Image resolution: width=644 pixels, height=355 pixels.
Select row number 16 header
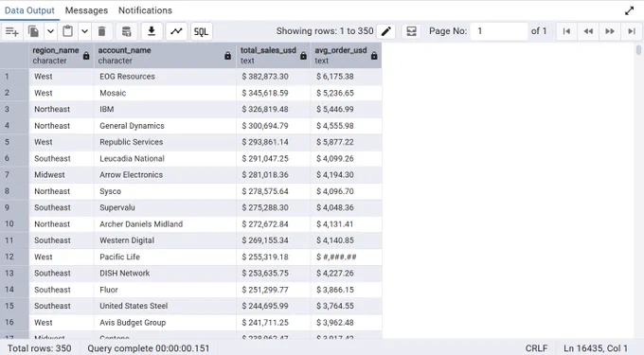tap(14, 323)
